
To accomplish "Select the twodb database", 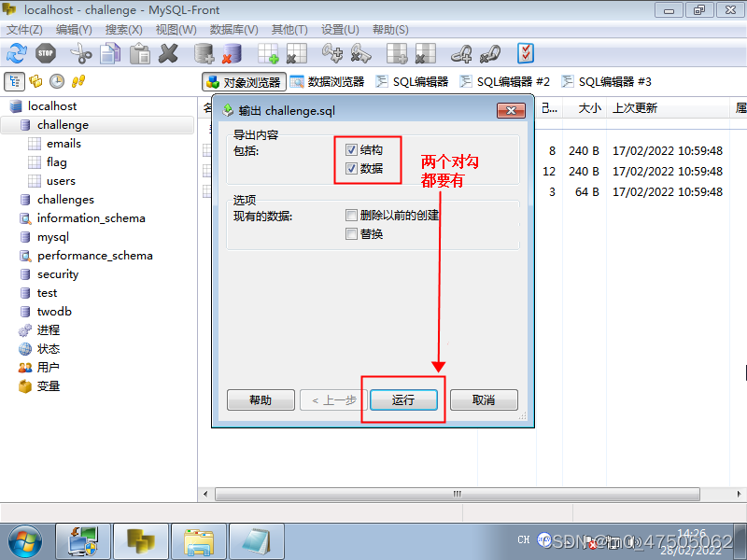I will coord(54,312).
